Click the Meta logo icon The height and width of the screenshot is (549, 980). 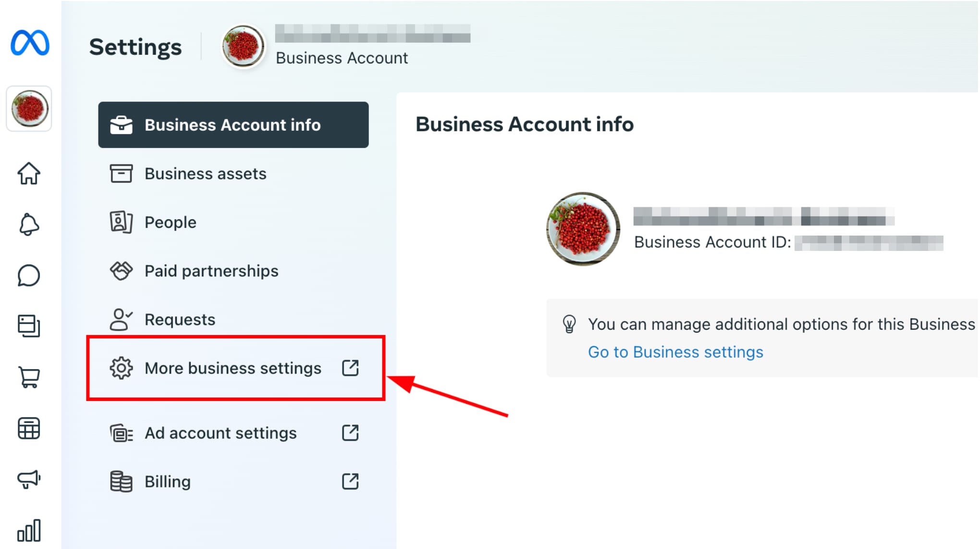tap(30, 43)
